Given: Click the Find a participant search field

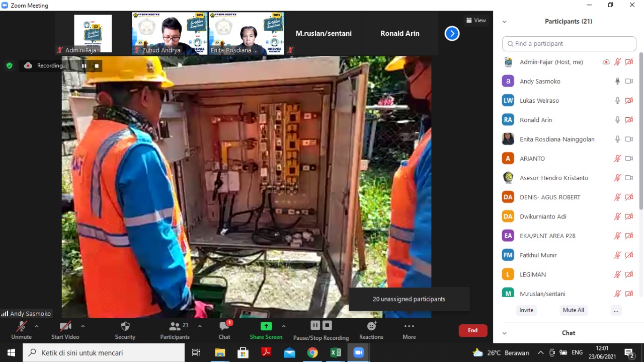Looking at the screenshot, I should click(569, 44).
